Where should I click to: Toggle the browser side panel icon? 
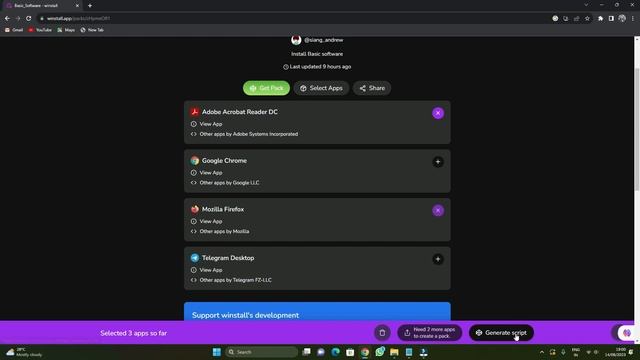pyautogui.click(x=611, y=18)
